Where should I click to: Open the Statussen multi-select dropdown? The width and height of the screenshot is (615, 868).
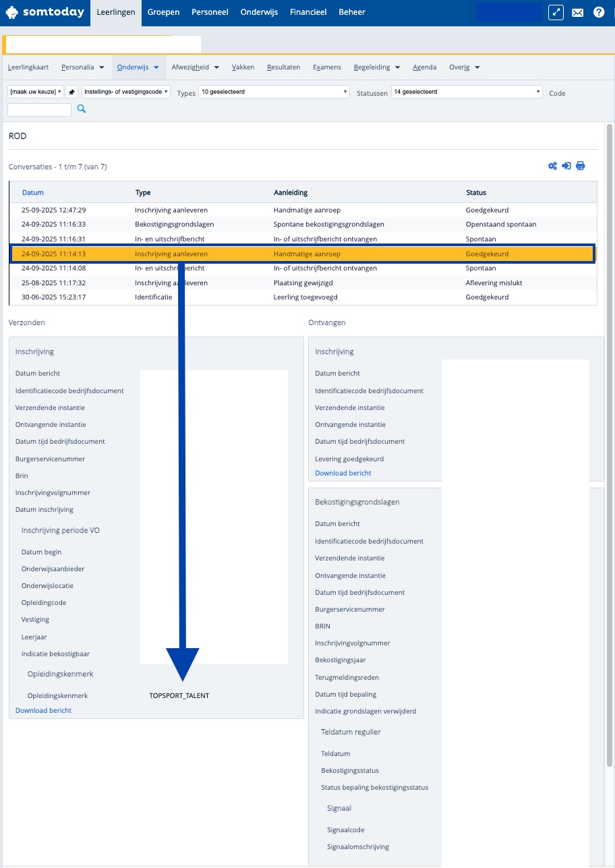(467, 92)
